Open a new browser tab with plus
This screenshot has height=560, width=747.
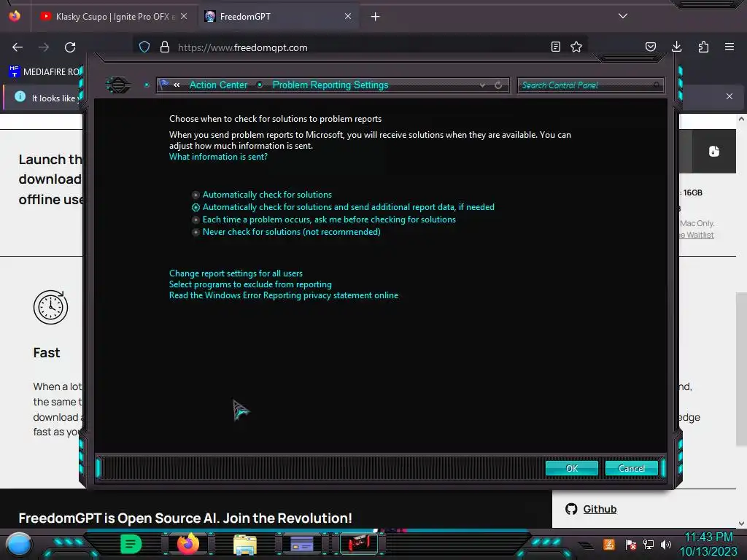(376, 17)
